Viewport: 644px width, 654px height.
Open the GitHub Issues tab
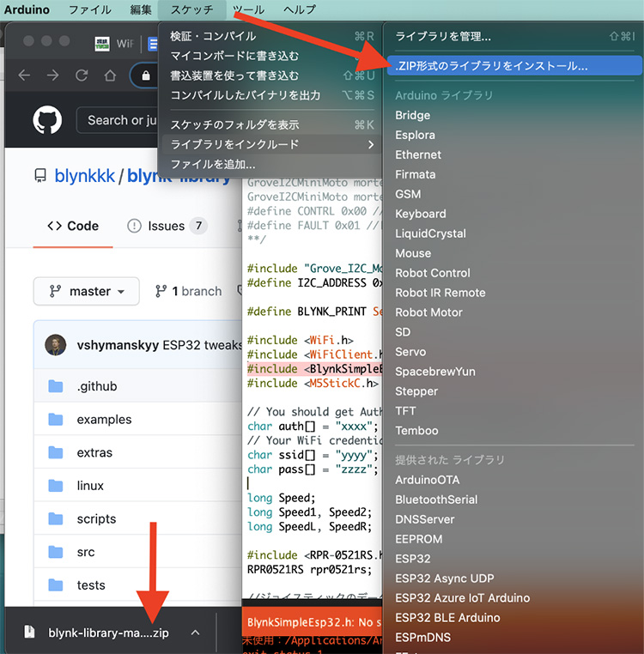(x=167, y=226)
